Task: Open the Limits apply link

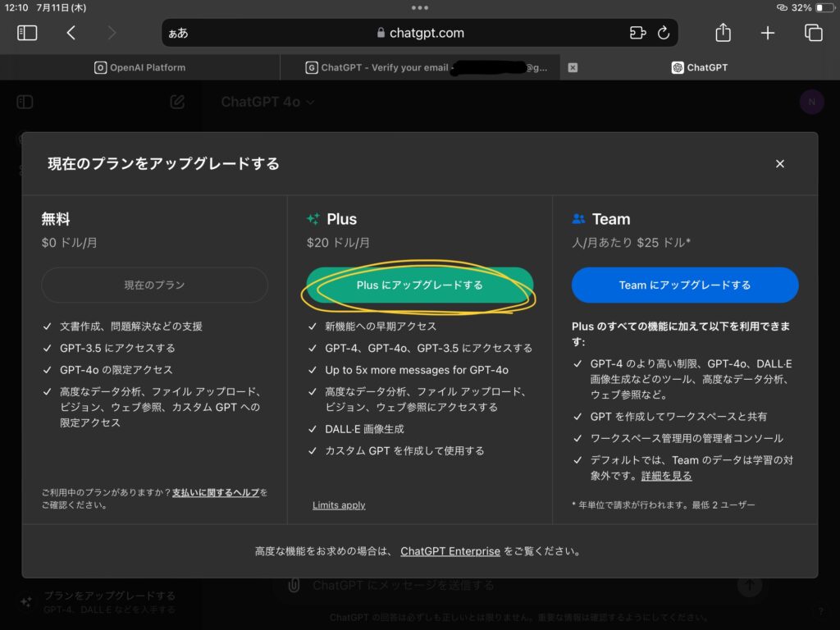Action: click(x=339, y=505)
